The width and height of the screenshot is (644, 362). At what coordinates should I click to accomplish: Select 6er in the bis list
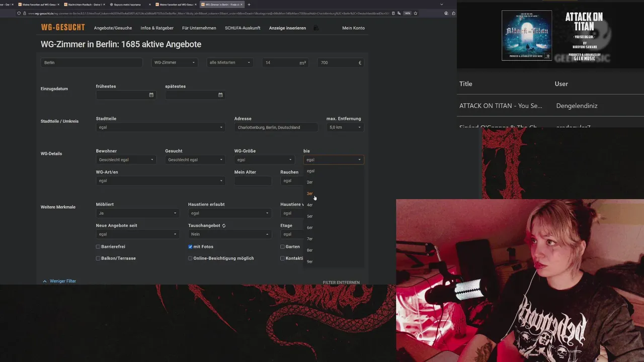(x=333, y=228)
